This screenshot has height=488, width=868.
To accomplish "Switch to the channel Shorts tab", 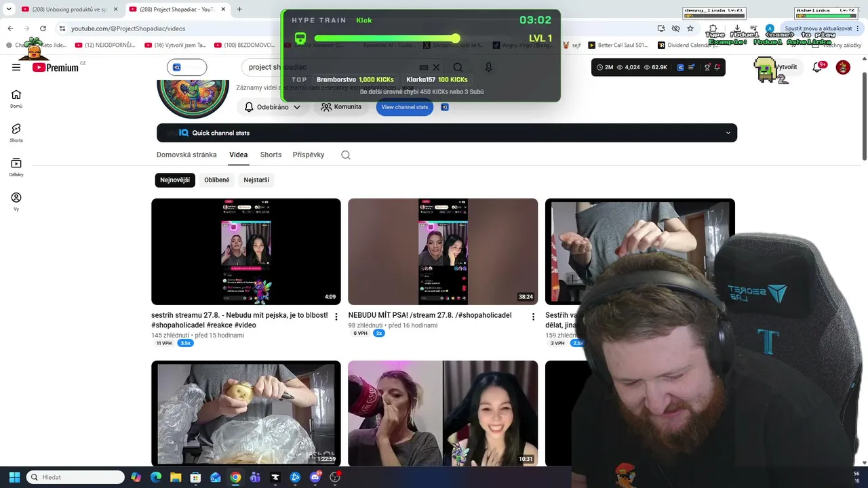I will [x=271, y=155].
